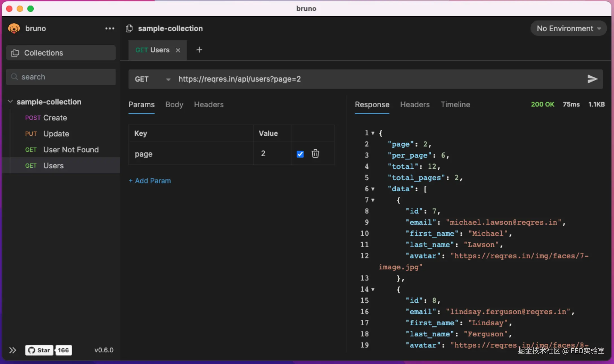Close the GET Users tab
The width and height of the screenshot is (614, 364).
pyautogui.click(x=178, y=50)
